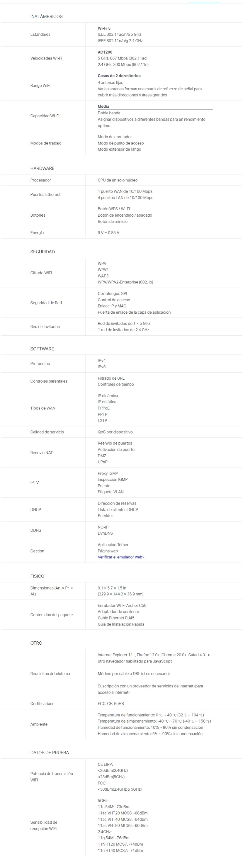Click the AC1200 speed label
243x868 pixels.
click(x=105, y=52)
